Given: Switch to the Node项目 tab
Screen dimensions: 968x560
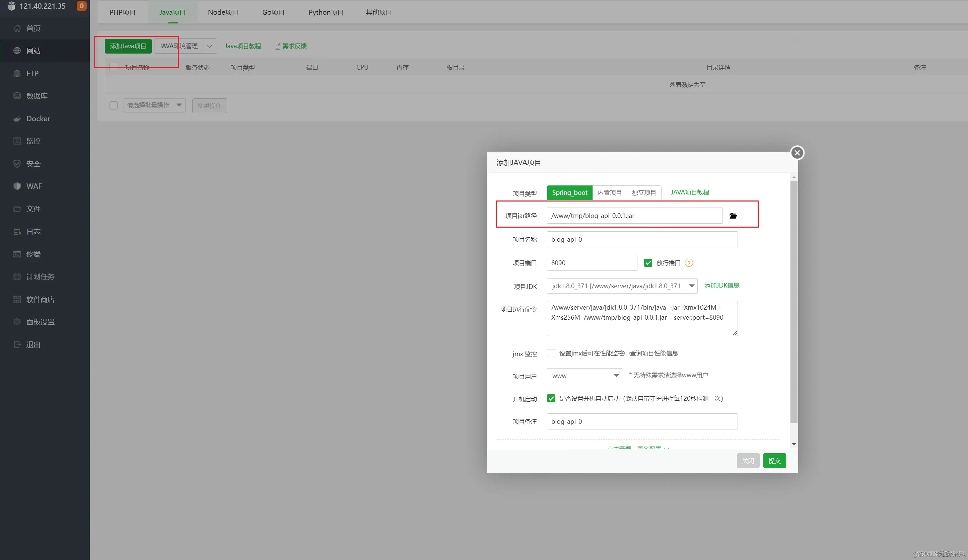Looking at the screenshot, I should pyautogui.click(x=223, y=12).
